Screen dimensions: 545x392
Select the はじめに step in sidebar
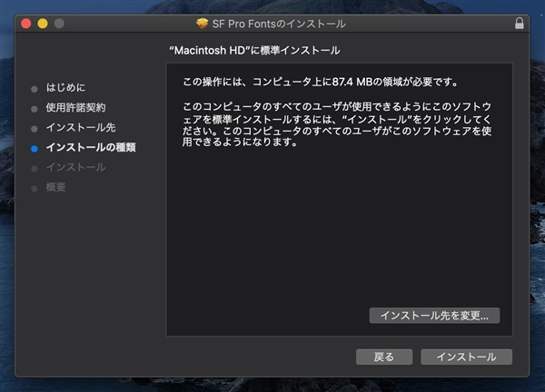(x=65, y=87)
